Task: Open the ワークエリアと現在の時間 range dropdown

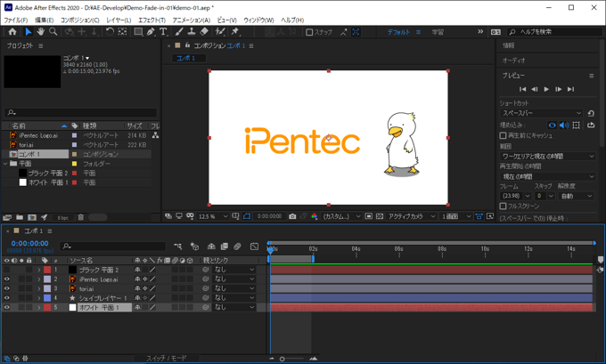Action: (548, 157)
